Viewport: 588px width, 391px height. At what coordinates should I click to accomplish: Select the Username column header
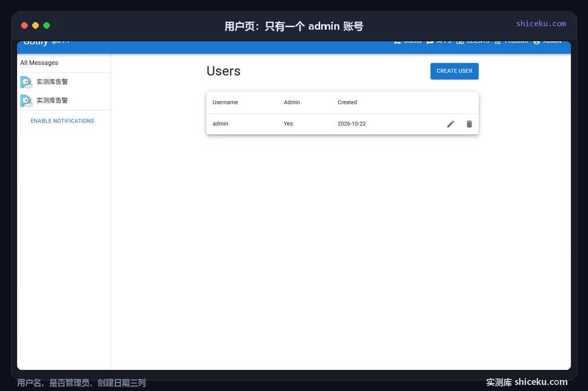pos(225,102)
